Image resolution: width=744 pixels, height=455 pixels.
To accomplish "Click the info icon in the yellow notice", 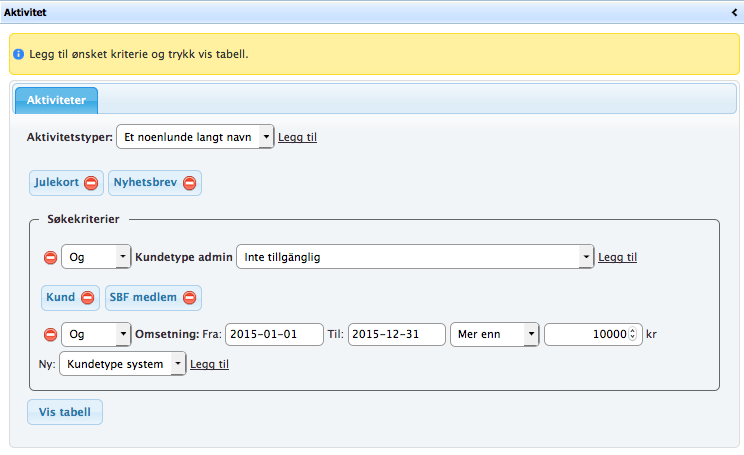I will pos(18,53).
